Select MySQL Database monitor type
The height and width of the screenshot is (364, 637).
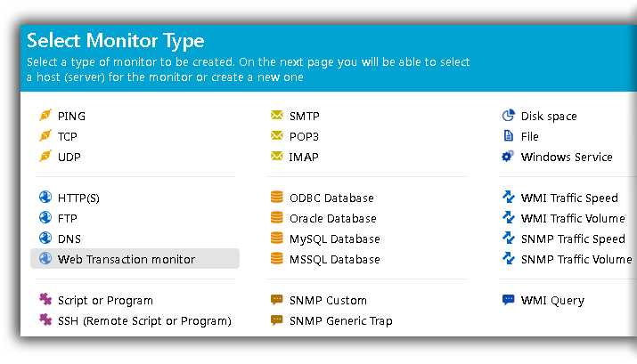tap(334, 239)
